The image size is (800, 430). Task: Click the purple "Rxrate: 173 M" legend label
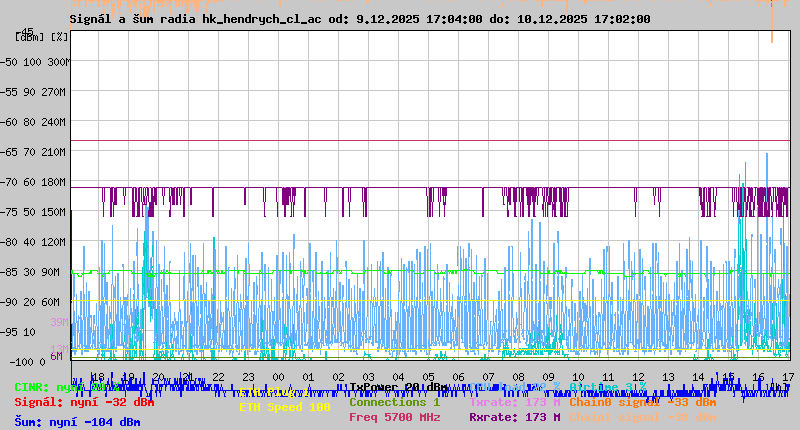tap(514, 417)
